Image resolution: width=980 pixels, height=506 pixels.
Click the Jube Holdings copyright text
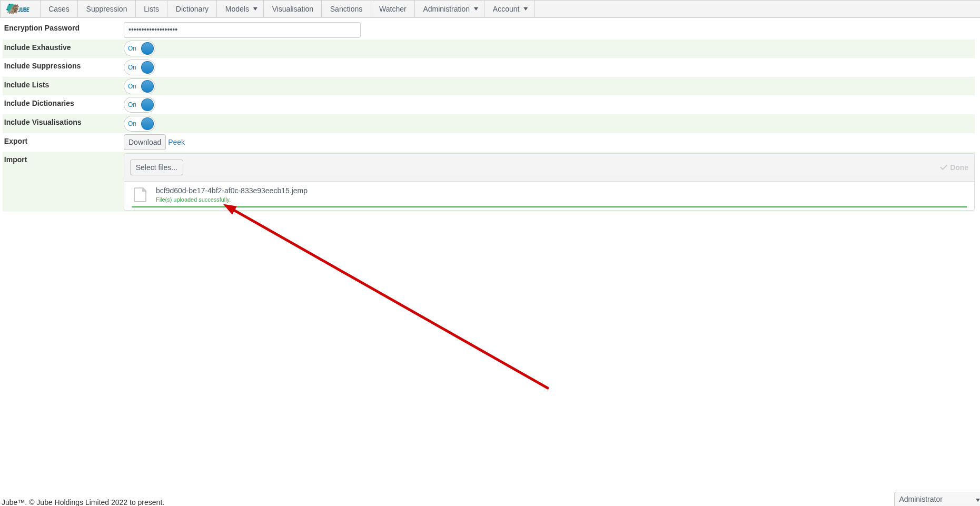point(83,502)
